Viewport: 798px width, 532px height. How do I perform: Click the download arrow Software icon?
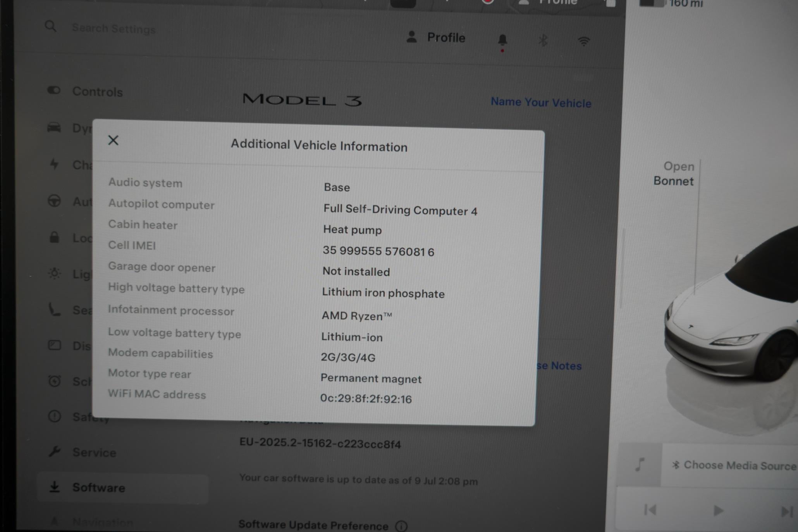pos(55,487)
